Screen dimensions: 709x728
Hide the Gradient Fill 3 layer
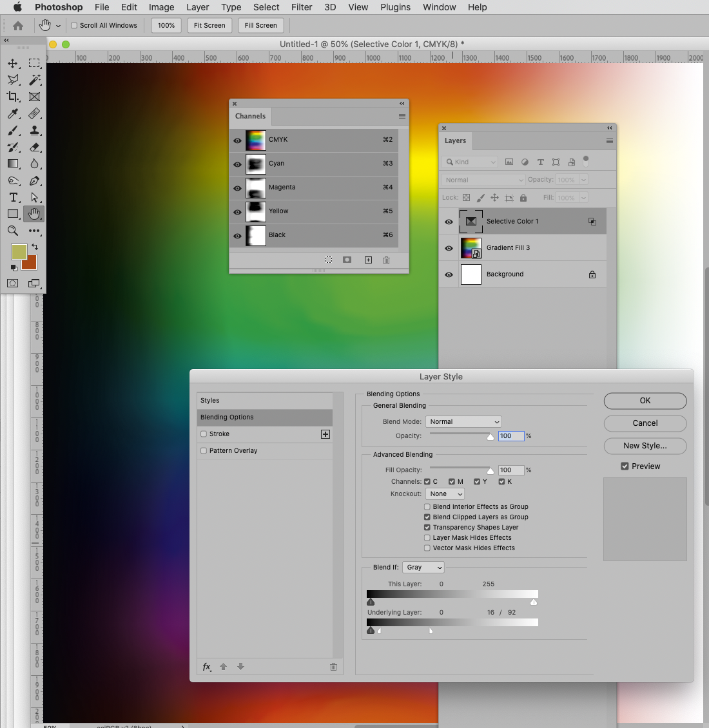[448, 248]
